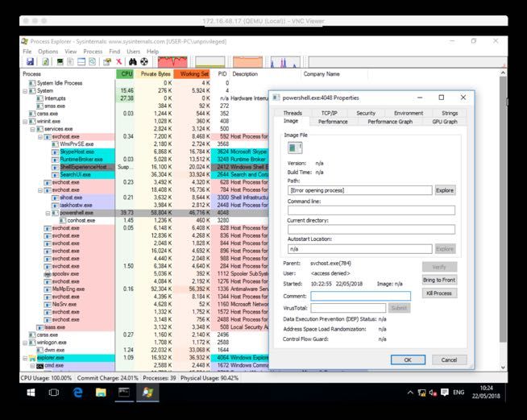Open the Options menu
Screen dimensions: 527x420
coord(48,52)
